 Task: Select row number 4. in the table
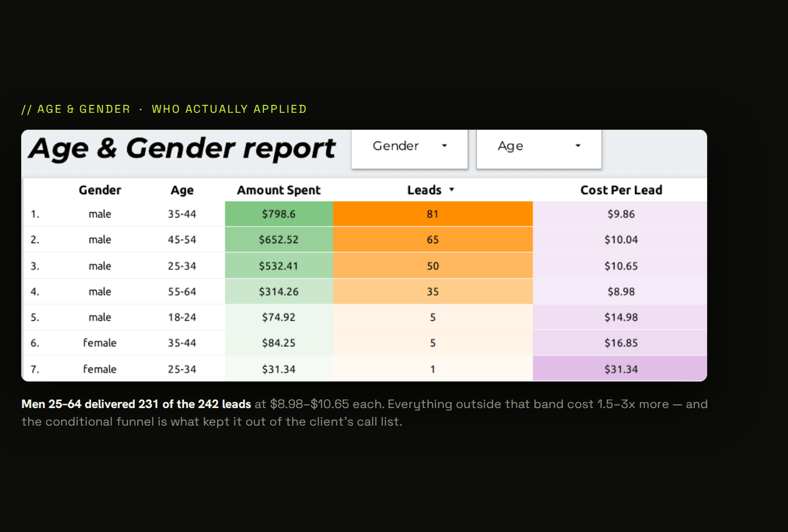pyautogui.click(x=35, y=292)
